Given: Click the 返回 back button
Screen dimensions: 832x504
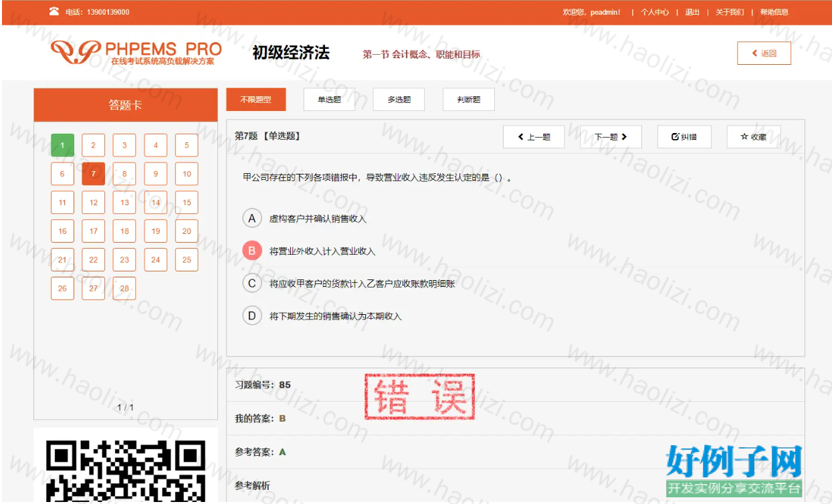Looking at the screenshot, I should (764, 53).
